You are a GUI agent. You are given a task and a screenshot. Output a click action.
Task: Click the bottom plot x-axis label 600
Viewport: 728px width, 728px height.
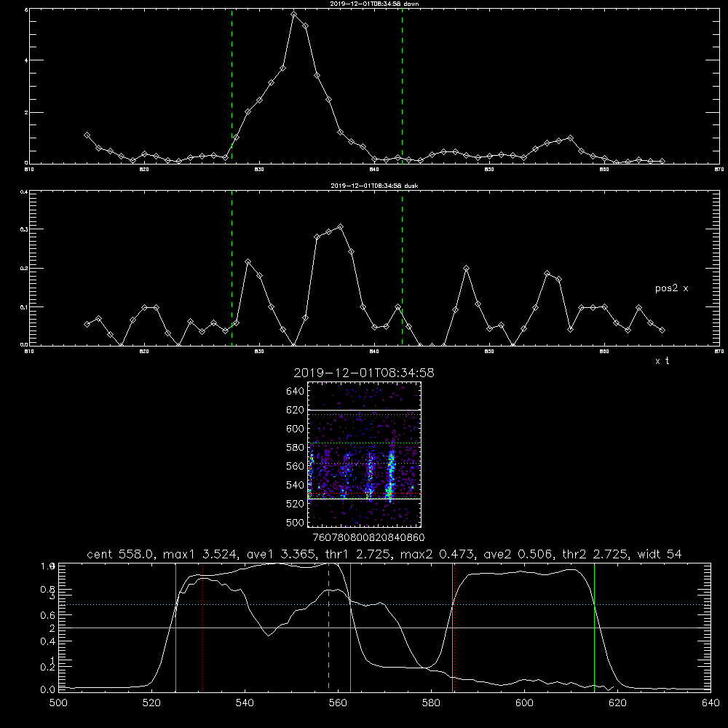(524, 703)
